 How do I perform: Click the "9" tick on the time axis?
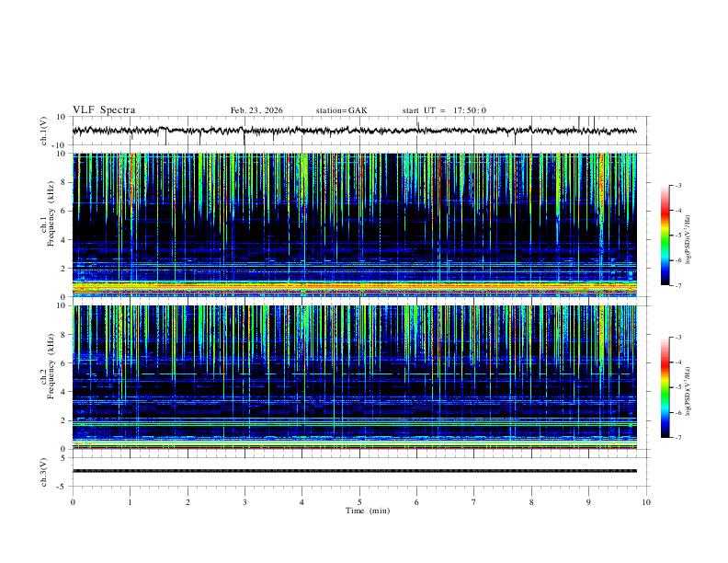pos(588,502)
